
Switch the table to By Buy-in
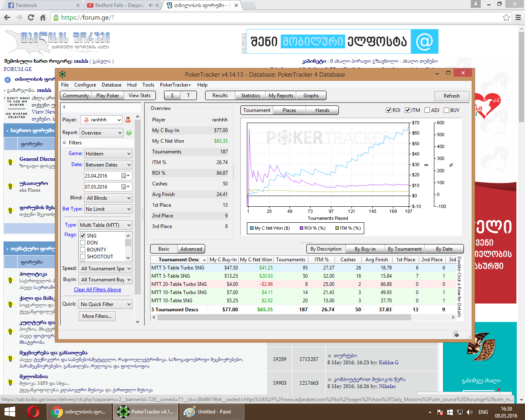click(x=365, y=249)
